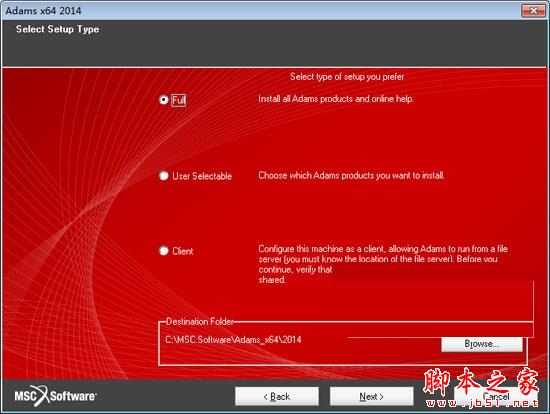Cancel the Adams installation

495,396
